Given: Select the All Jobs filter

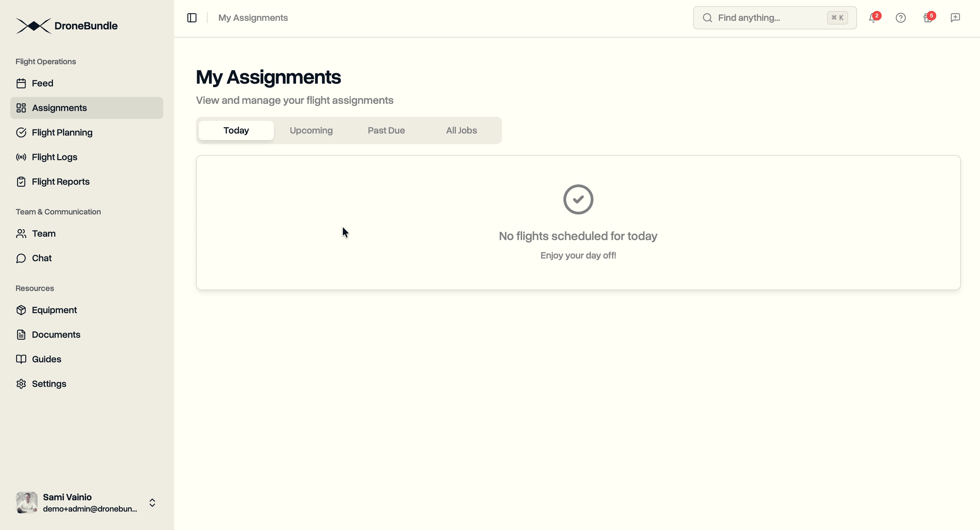Looking at the screenshot, I should pos(461,130).
